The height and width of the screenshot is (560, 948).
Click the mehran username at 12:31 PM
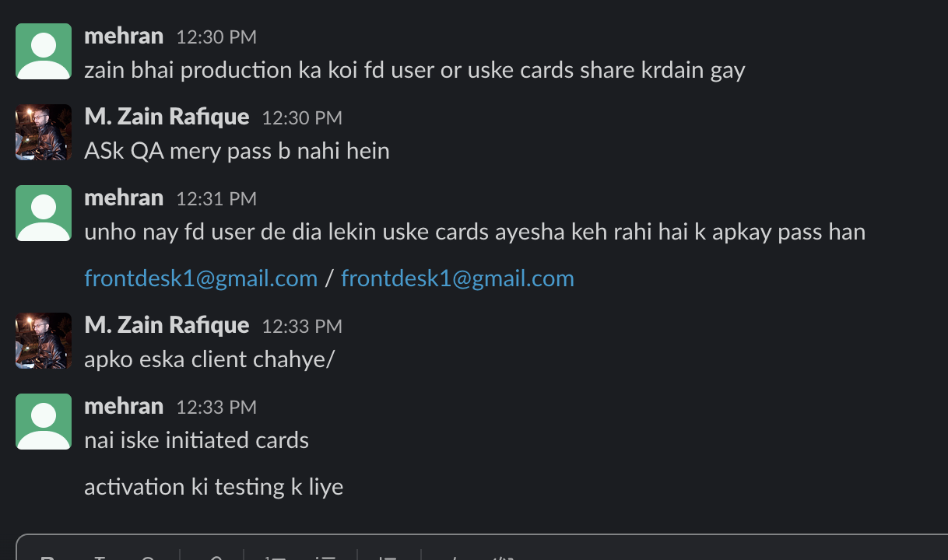pos(124,198)
